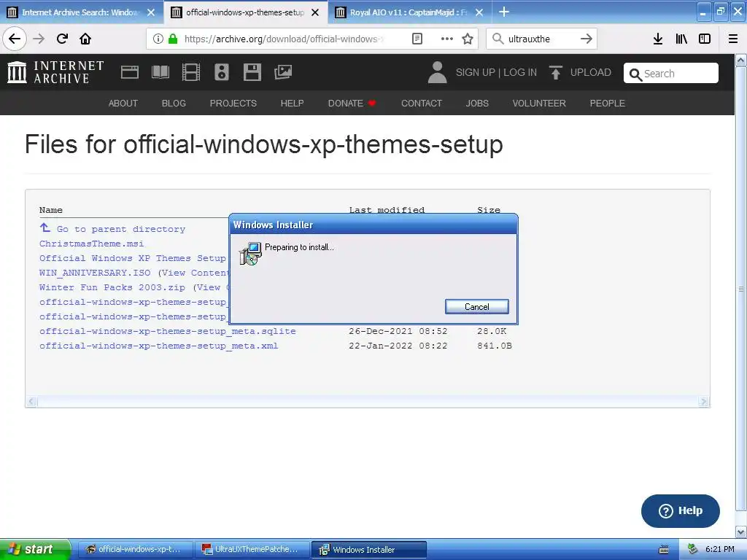Viewport: 747px width, 560px height.
Task: Download ChristmasTheme.msi file
Action: click(x=91, y=244)
